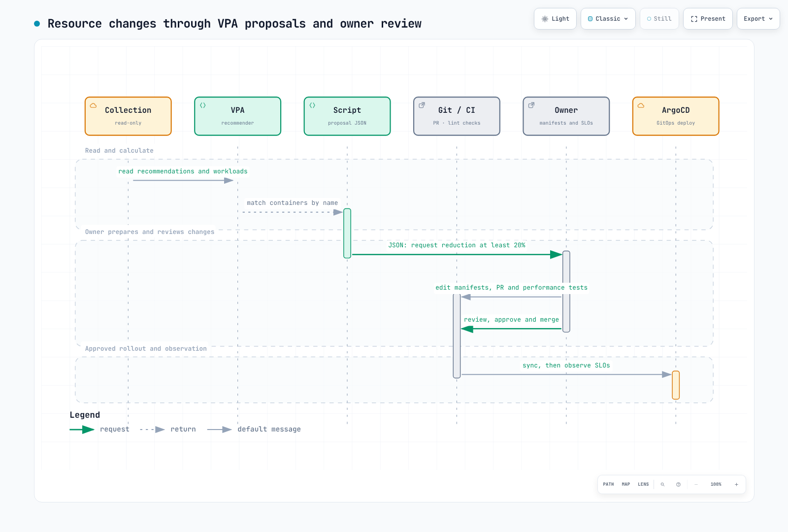This screenshot has width=788, height=532.
Task: Click the 'match containers by name' label
Action: click(292, 203)
